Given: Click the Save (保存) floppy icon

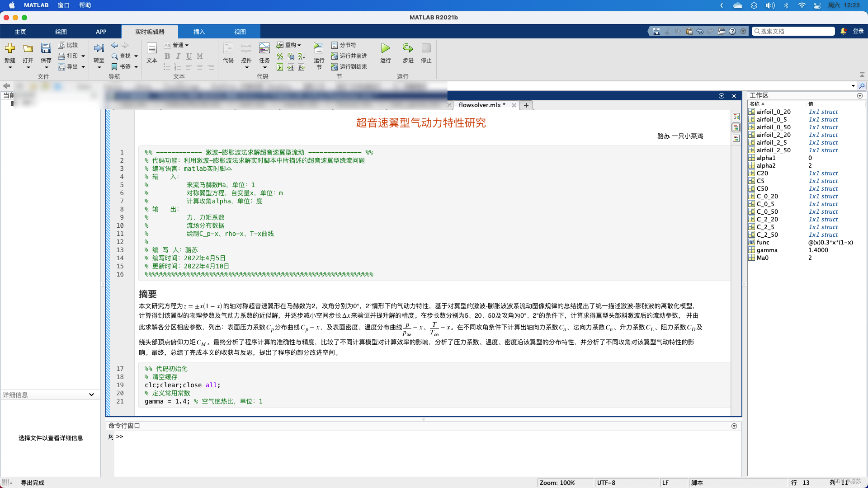Looking at the screenshot, I should pyautogui.click(x=46, y=48).
